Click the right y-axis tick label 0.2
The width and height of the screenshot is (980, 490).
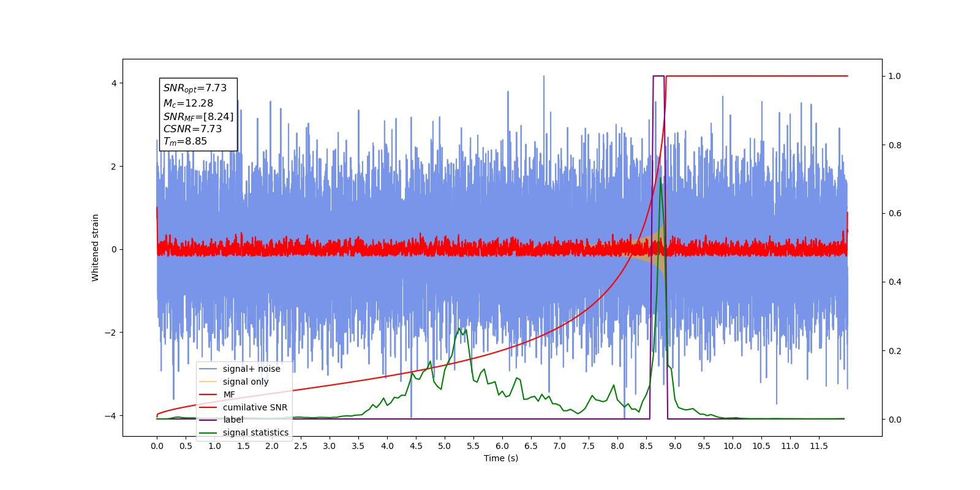pos(895,351)
